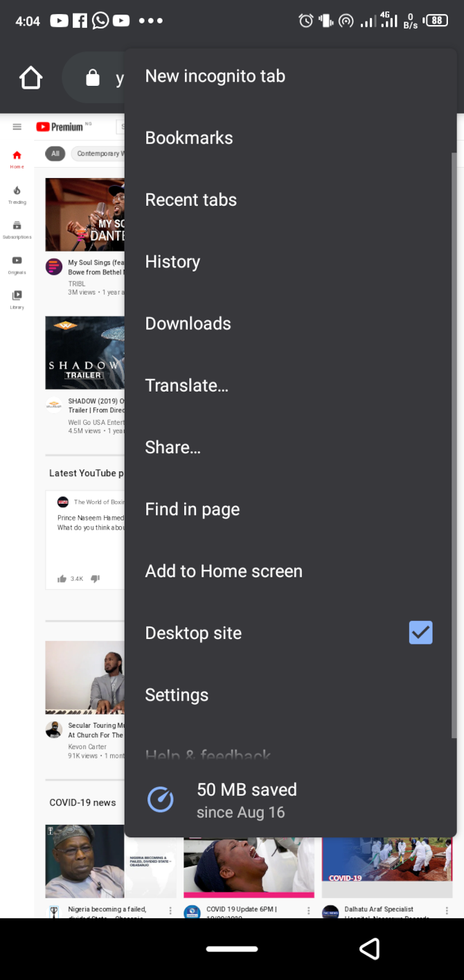
Task: Select Home in YouTube sidebar
Action: 17,159
